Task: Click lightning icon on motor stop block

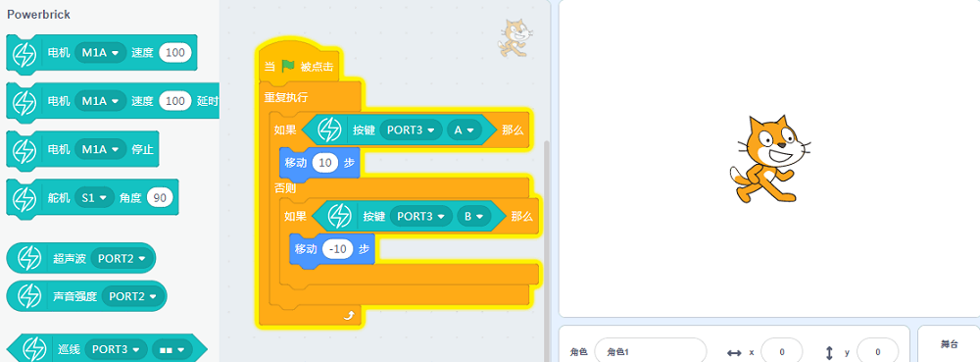Action: 24,150
